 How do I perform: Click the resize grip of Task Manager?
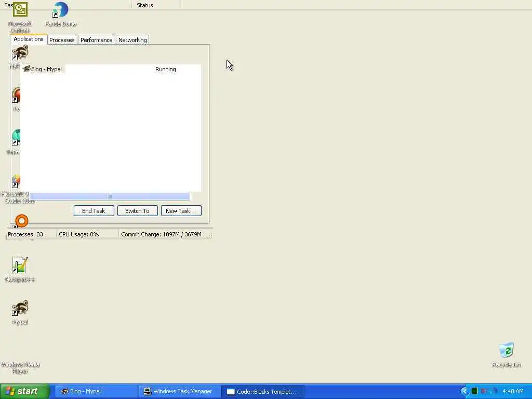210,235
